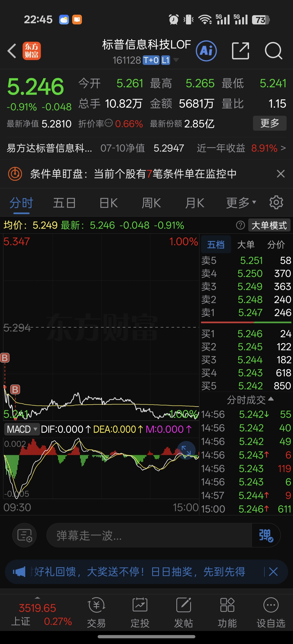Viewport: 293px width, 644px height.
Task: Open the search magnifier
Action: [273, 51]
